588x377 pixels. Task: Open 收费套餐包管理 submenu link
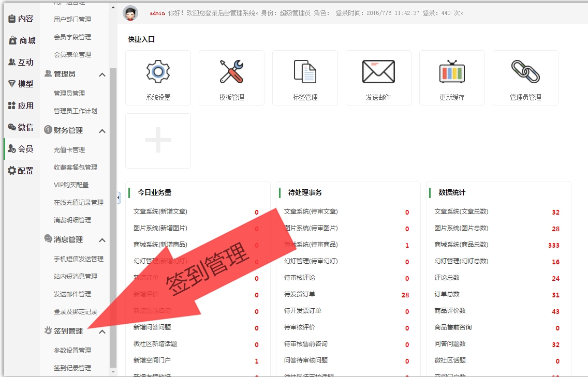76,168
